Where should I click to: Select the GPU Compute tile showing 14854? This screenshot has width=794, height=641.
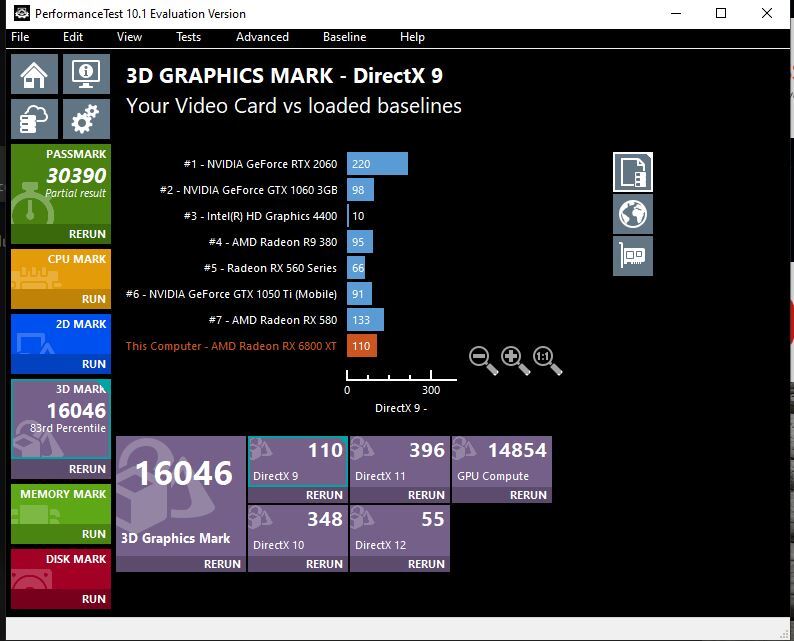tap(502, 462)
